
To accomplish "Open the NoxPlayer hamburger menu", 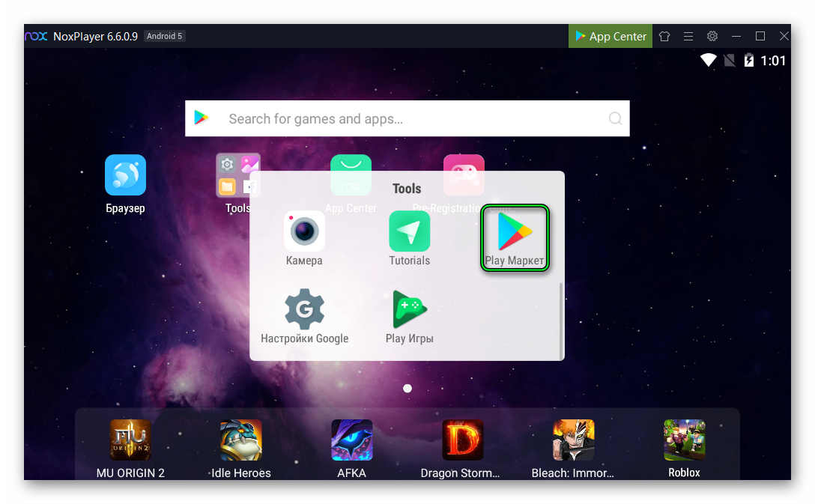I will pos(688,37).
